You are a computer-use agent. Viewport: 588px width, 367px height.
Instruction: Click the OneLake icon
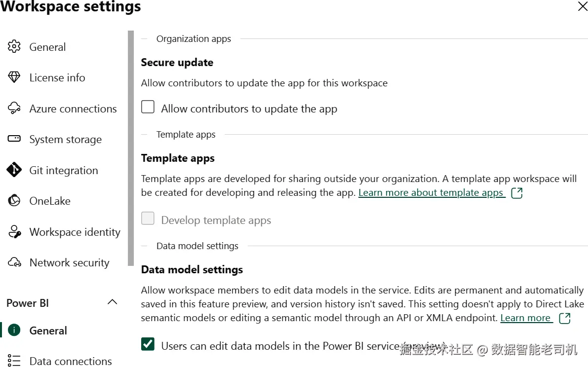click(x=14, y=201)
